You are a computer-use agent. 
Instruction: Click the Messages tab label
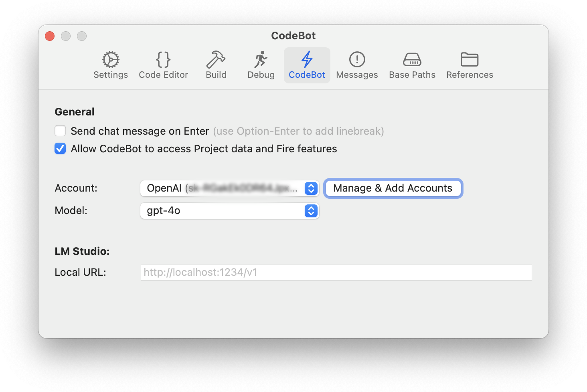pos(357,75)
